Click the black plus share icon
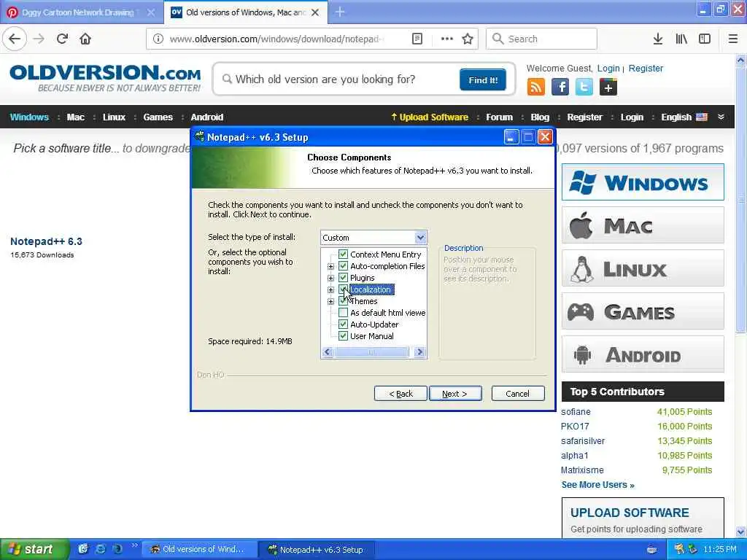The width and height of the screenshot is (747, 560). pos(608,87)
